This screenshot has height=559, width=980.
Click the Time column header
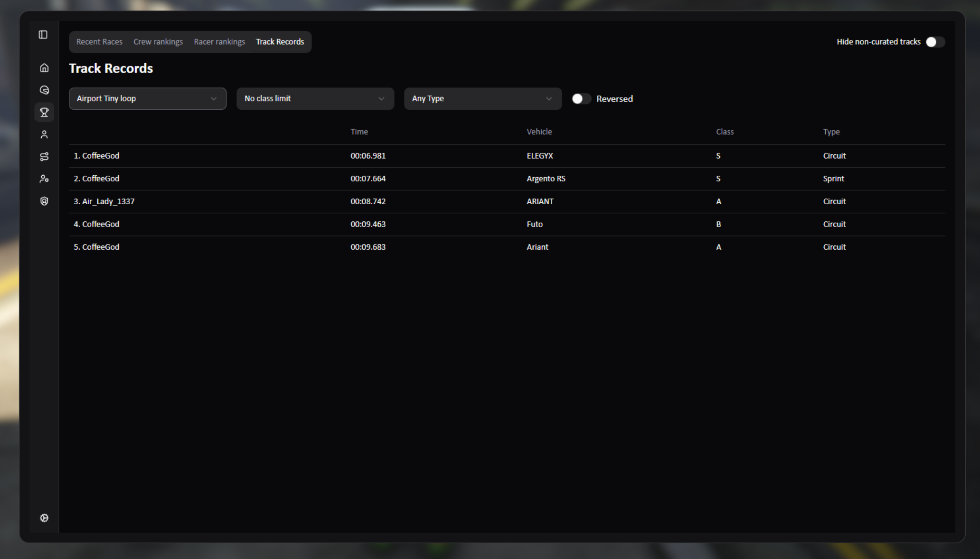pyautogui.click(x=359, y=132)
